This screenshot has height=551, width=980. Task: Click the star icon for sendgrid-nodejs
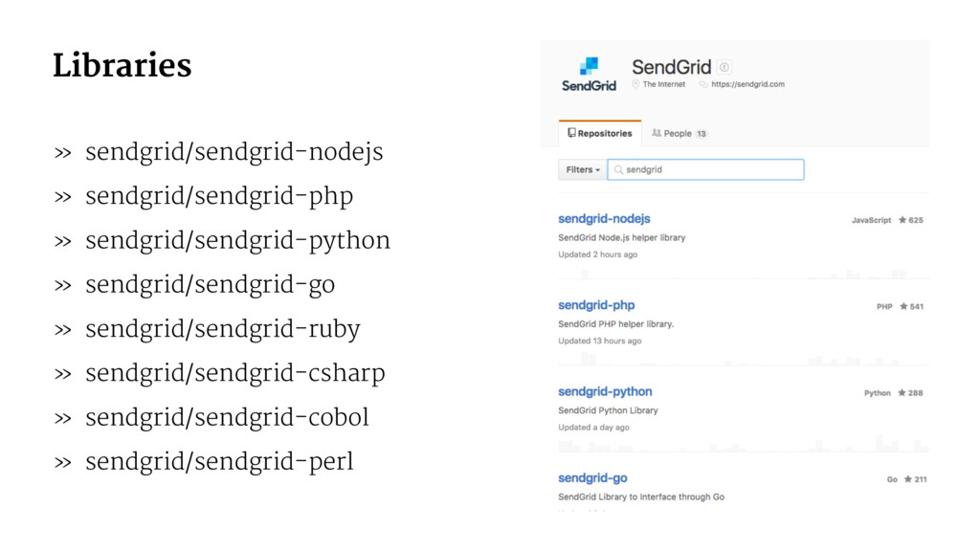tap(902, 220)
